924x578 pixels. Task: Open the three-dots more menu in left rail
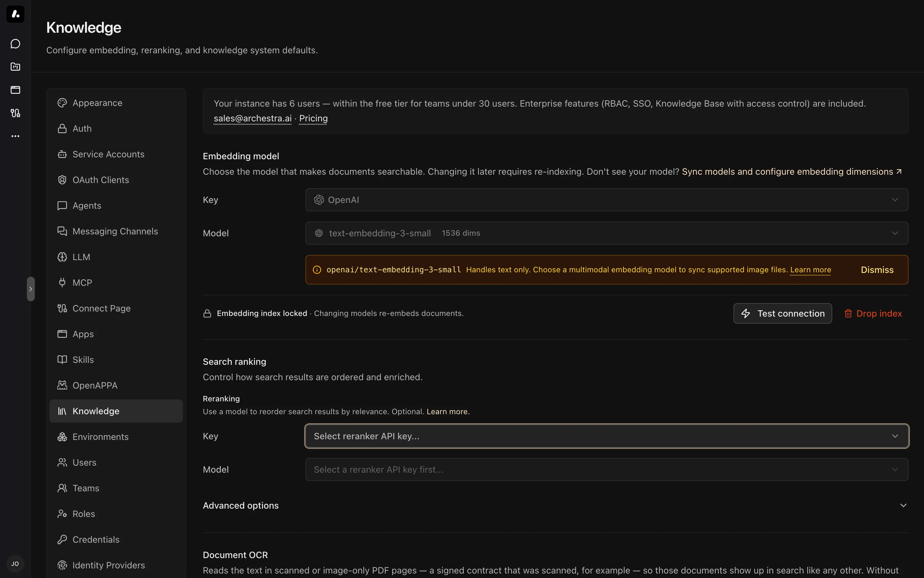[15, 136]
